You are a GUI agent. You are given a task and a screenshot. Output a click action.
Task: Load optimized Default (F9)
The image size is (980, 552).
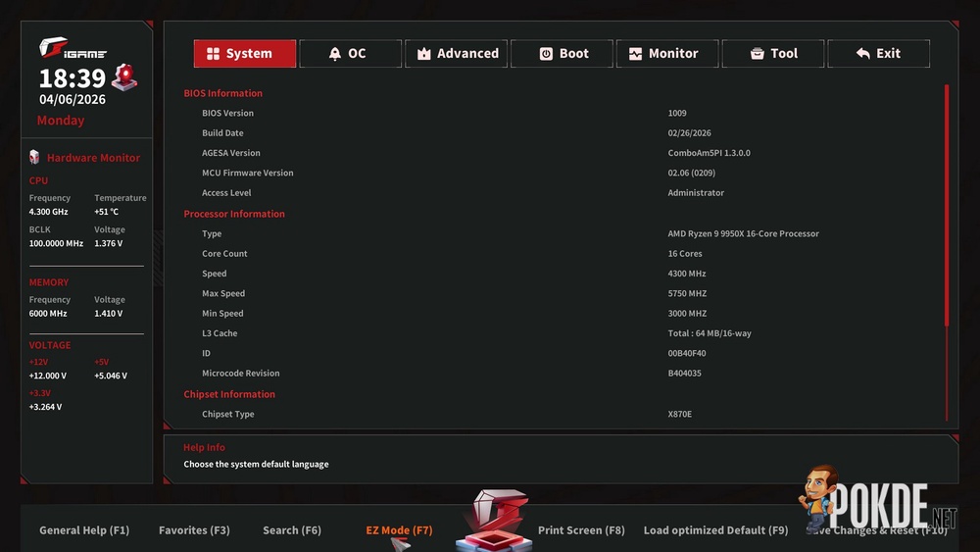[715, 530]
